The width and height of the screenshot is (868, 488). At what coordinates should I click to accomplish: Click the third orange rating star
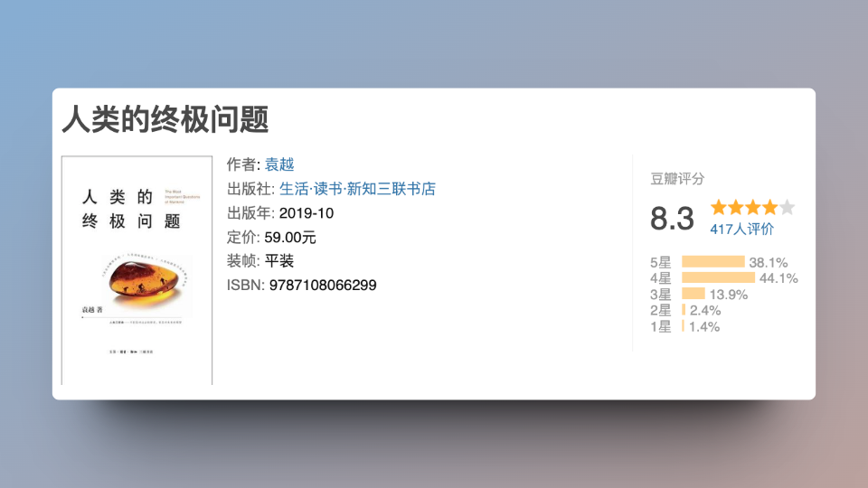(752, 207)
